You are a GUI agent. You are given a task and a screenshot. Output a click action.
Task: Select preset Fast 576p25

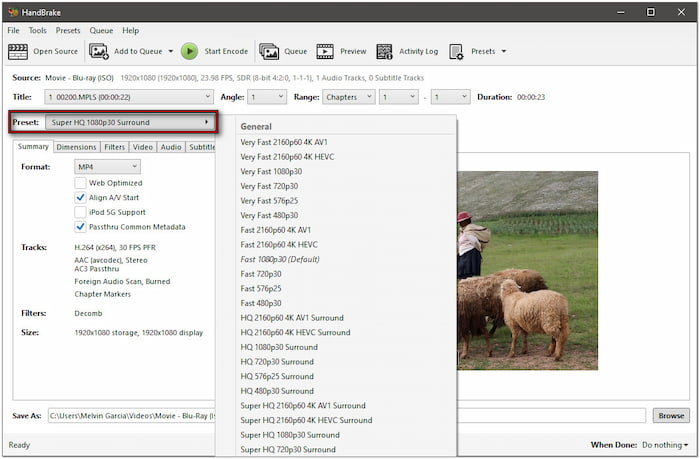(x=261, y=289)
